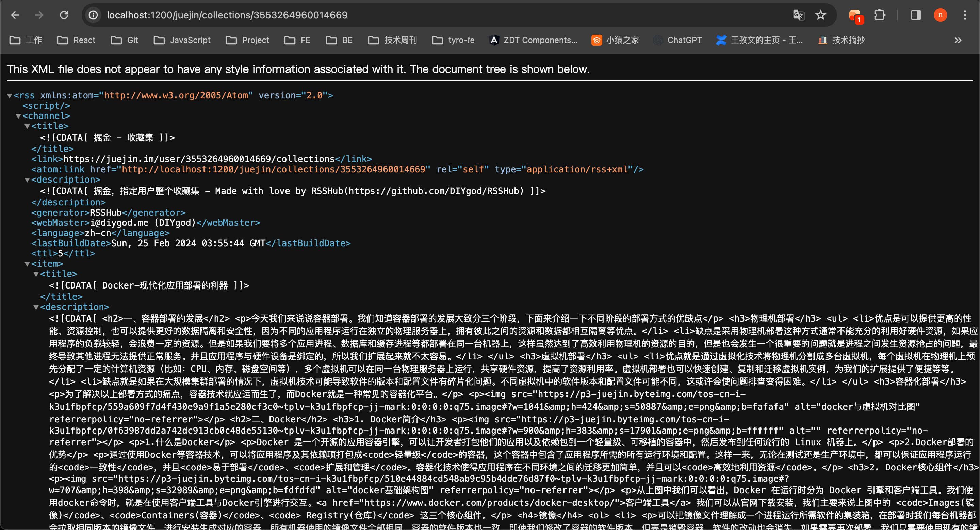
Task: Open the Chrome three-dot menu
Action: click(x=965, y=15)
